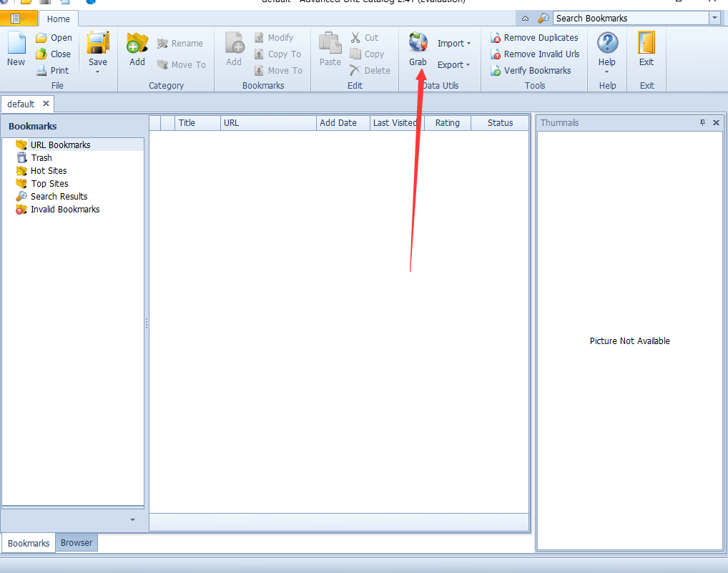This screenshot has height=573, width=728.
Task: Run Verify Bookmarks tool
Action: [531, 71]
